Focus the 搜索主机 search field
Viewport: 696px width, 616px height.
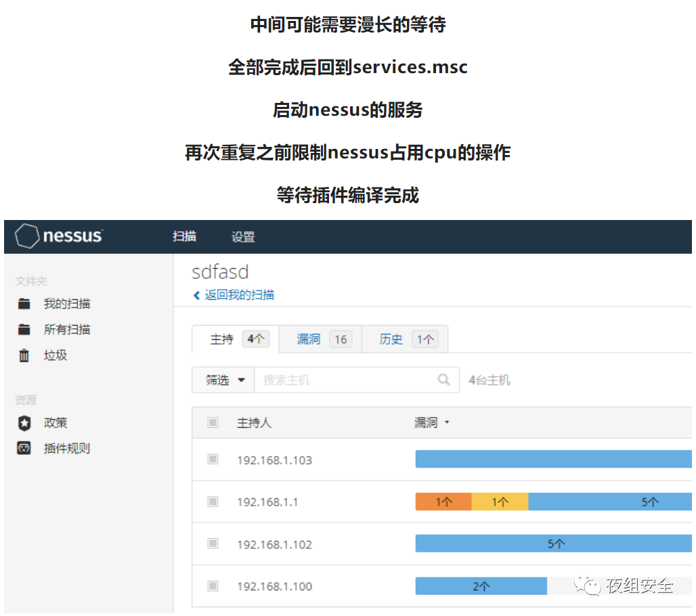click(x=356, y=380)
